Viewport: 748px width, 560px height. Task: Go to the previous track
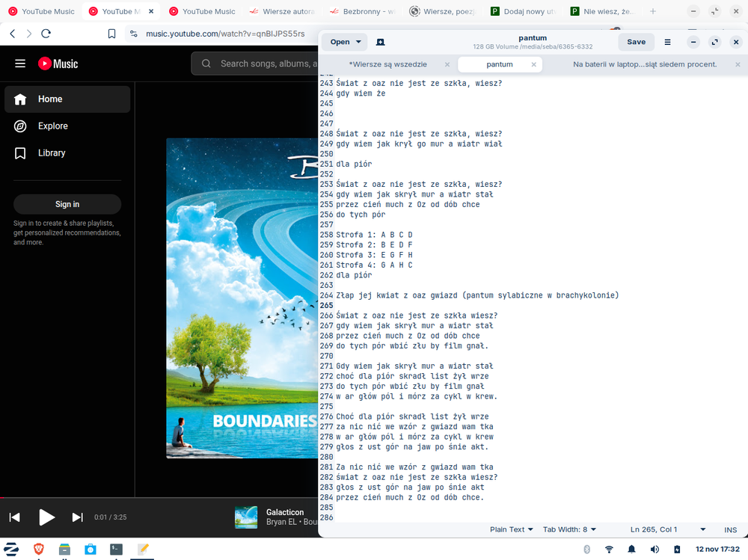point(14,517)
